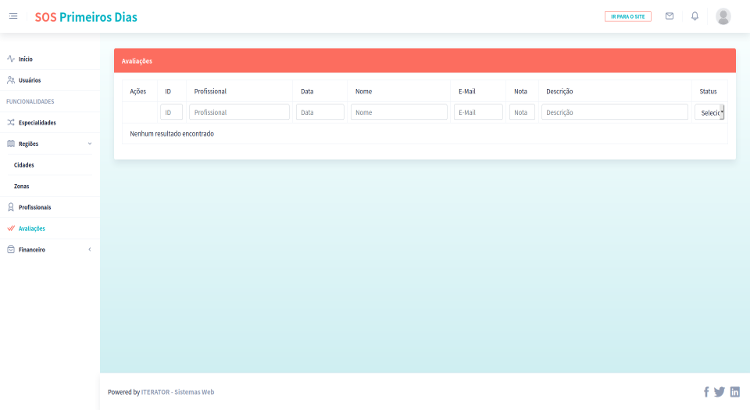Click the Avaliações double-check icon
The height and width of the screenshot is (410, 750).
pos(11,228)
